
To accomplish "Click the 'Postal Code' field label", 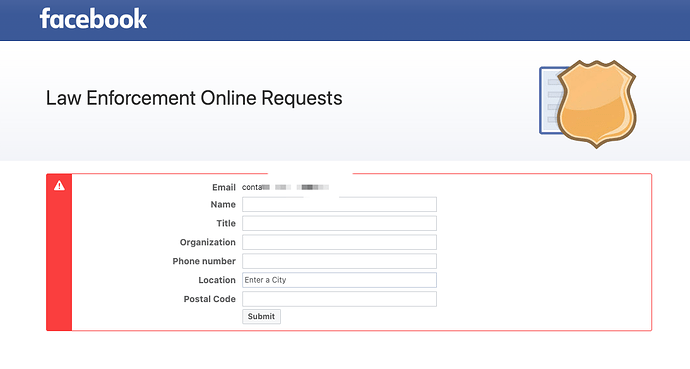I will point(209,299).
